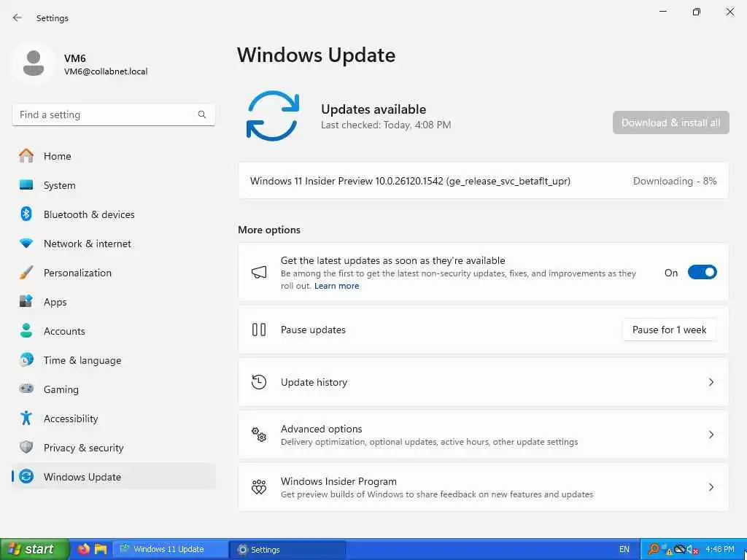Click the pause bars icon
The height and width of the screenshot is (560, 747).
[x=259, y=330]
